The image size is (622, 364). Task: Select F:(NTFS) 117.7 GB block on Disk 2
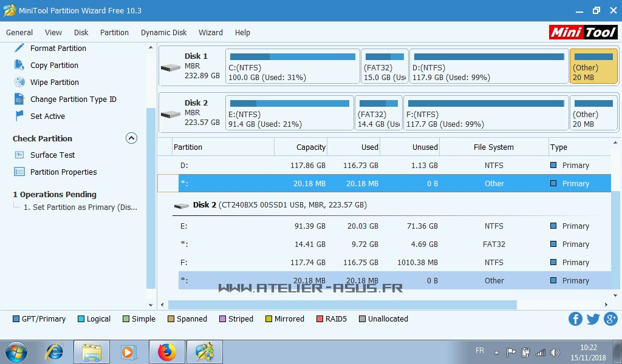486,113
